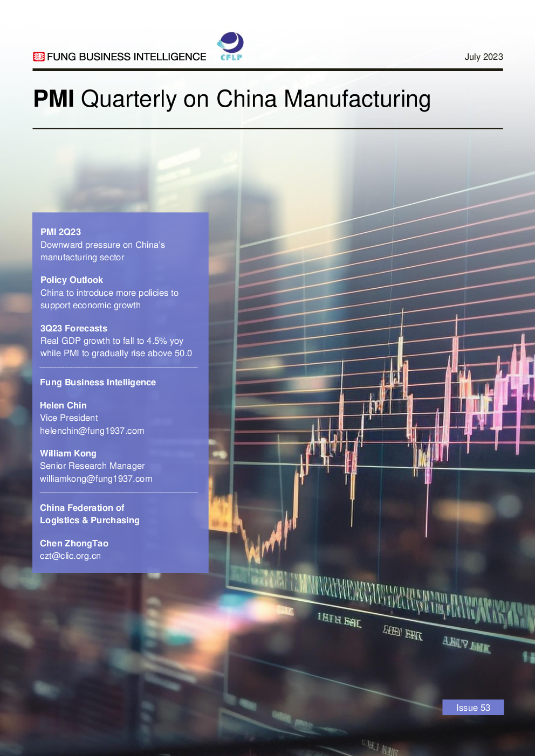Click the PMI Quarterly on China Manufacturing title
The height and width of the screenshot is (756, 535).
232,99
